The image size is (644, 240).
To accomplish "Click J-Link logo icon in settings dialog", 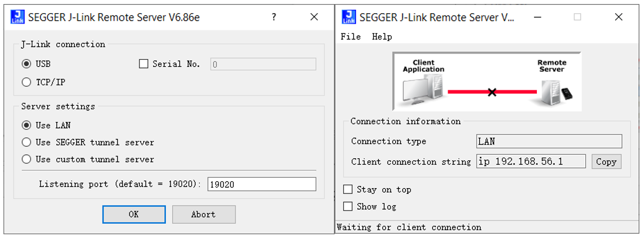I will point(17,17).
